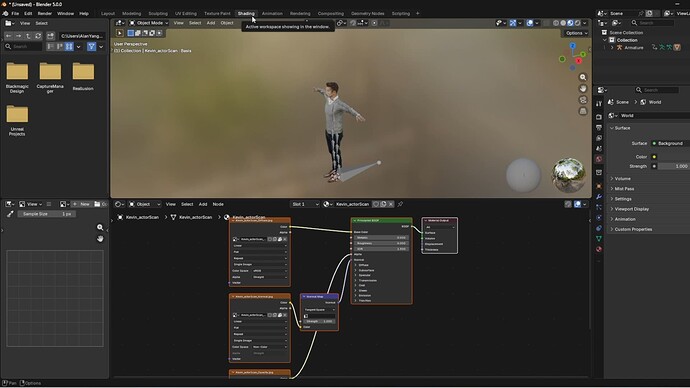Open the Geometry Nodes workspace tab
The height and width of the screenshot is (388, 690).
[367, 13]
